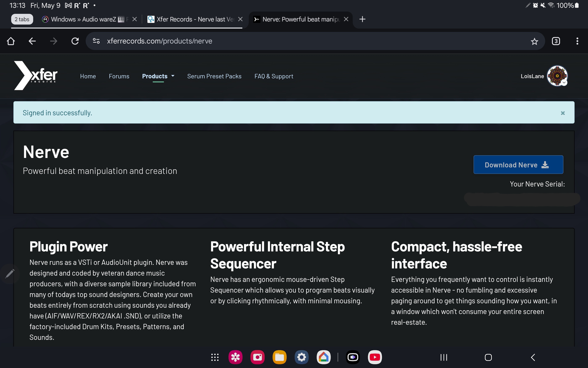Open the Home nav link
This screenshot has height=368, width=588.
coord(88,76)
